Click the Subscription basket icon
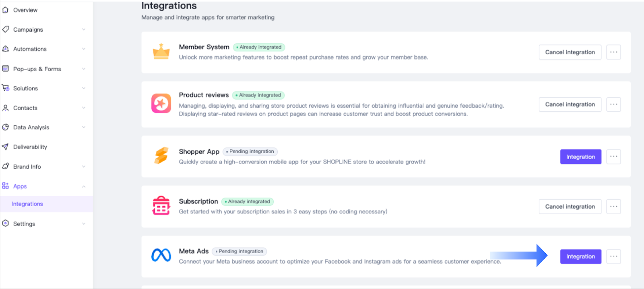 161,206
